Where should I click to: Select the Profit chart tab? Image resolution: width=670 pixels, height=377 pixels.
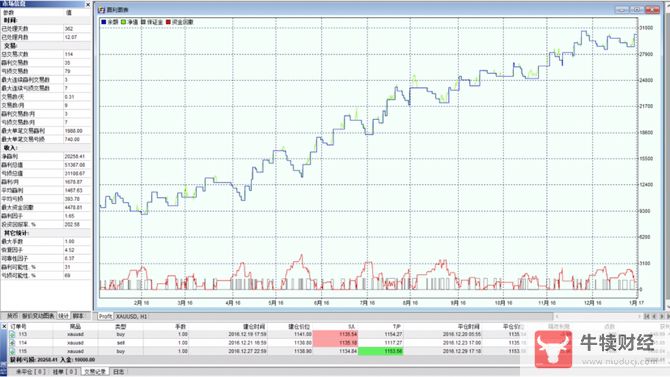[105, 316]
